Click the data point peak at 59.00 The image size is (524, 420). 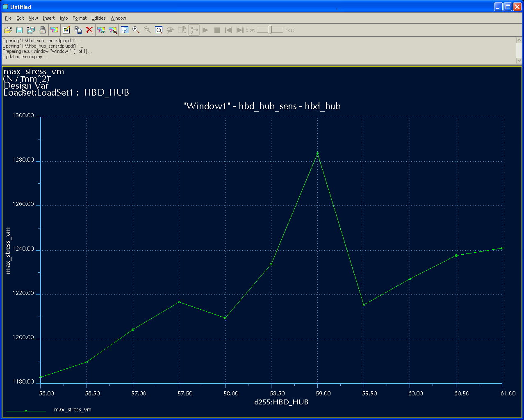[317, 153]
